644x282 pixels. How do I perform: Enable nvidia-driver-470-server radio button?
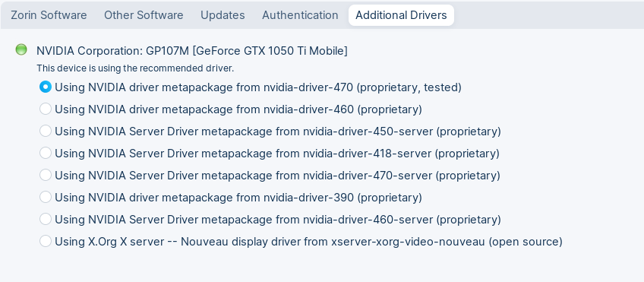[45, 175]
